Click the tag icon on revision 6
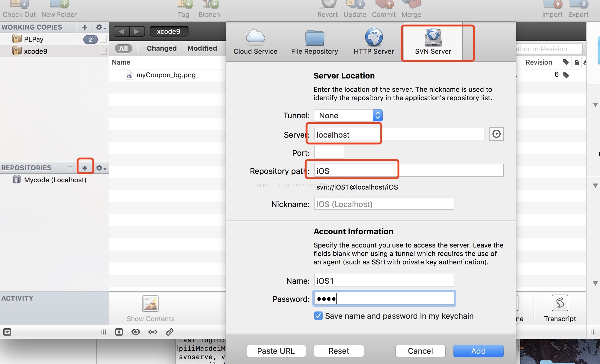 [x=566, y=75]
